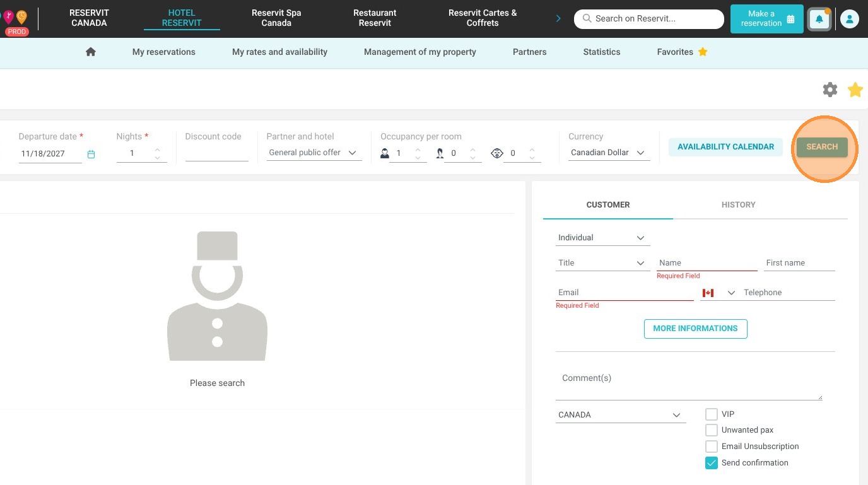868x485 pixels.
Task: Switch to Reservit Spa Canada tab
Action: click(x=276, y=18)
